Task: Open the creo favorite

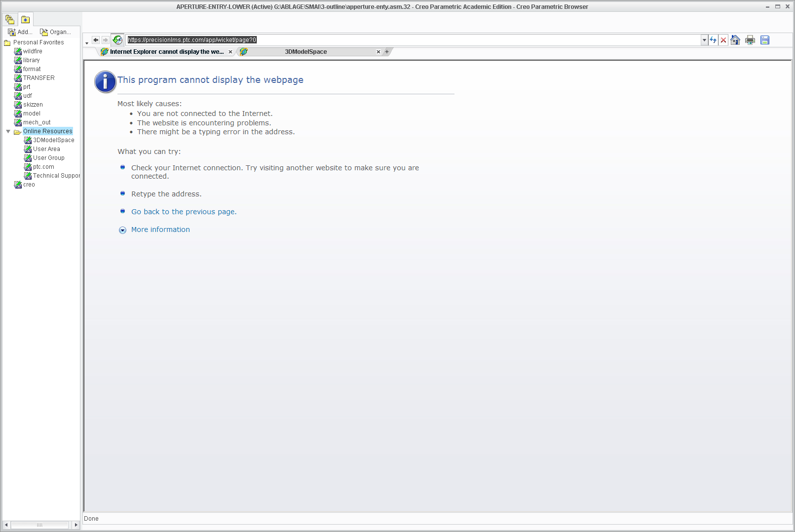Action: pyautogui.click(x=29, y=185)
